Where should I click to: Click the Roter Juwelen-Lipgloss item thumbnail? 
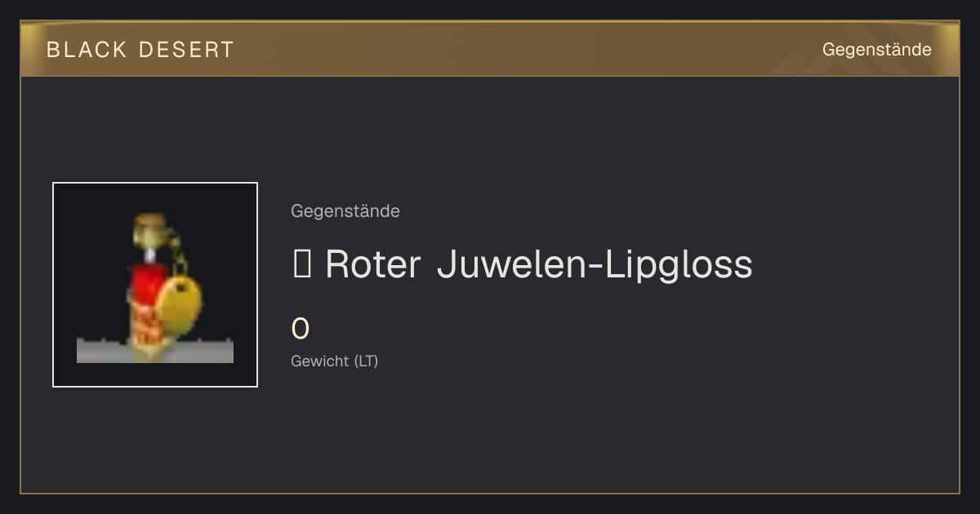coord(155,285)
